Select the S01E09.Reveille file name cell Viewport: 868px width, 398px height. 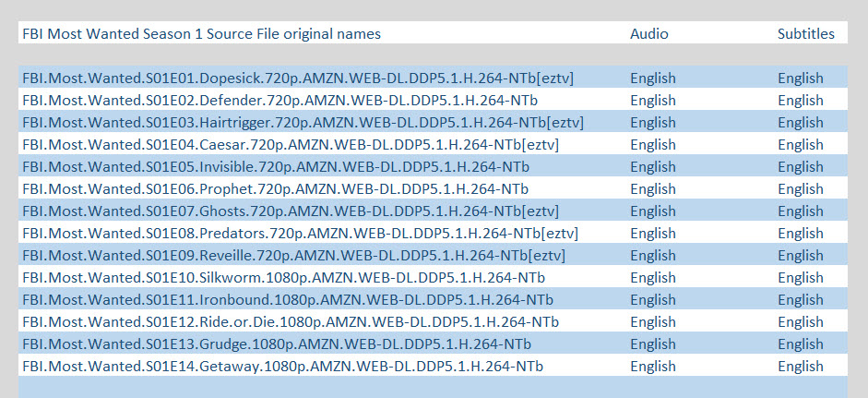(294, 256)
